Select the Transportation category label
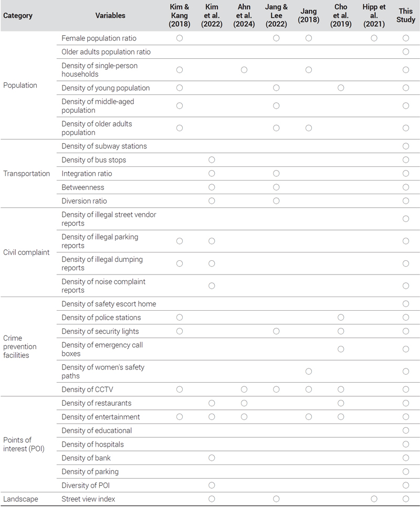420x507 pixels. (27, 173)
